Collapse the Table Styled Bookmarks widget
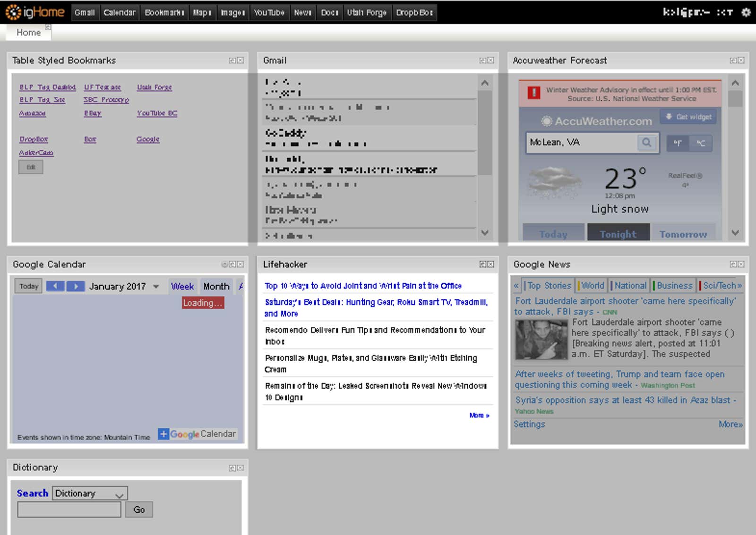The height and width of the screenshot is (535, 756). (x=232, y=60)
